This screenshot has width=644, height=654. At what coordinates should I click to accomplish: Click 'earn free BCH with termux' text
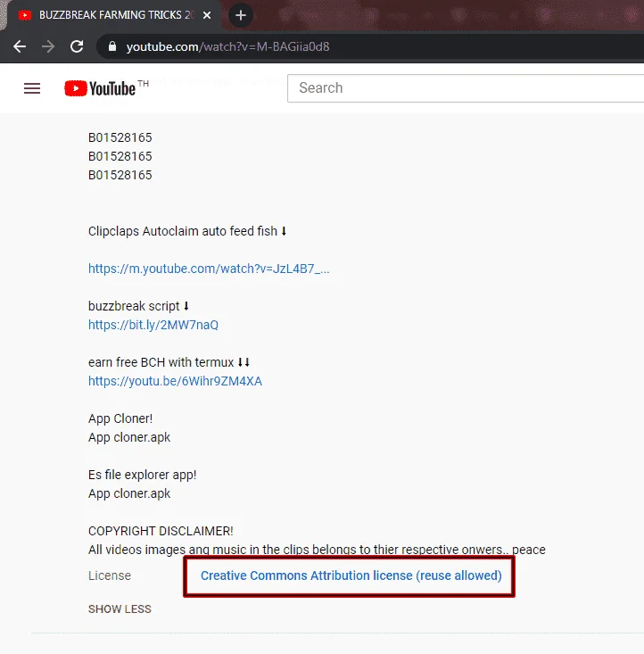point(169,362)
